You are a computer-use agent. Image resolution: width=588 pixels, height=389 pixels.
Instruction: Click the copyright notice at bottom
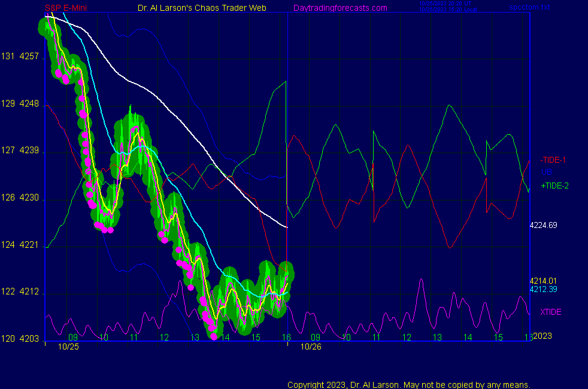point(408,385)
